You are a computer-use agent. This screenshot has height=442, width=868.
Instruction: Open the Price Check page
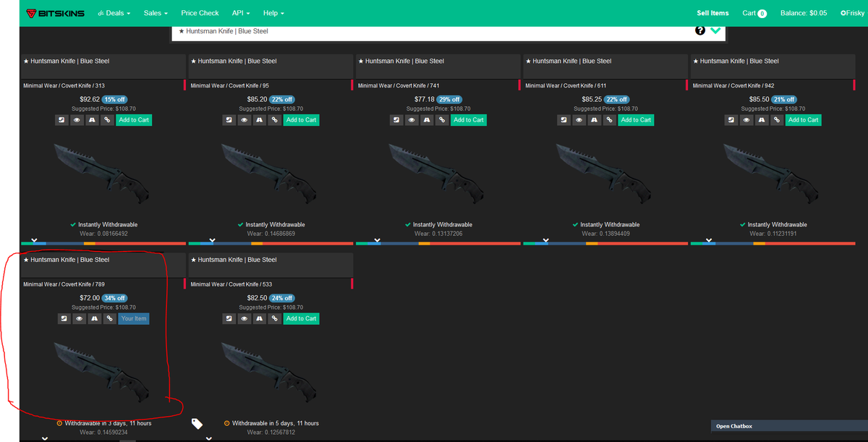[x=200, y=13]
